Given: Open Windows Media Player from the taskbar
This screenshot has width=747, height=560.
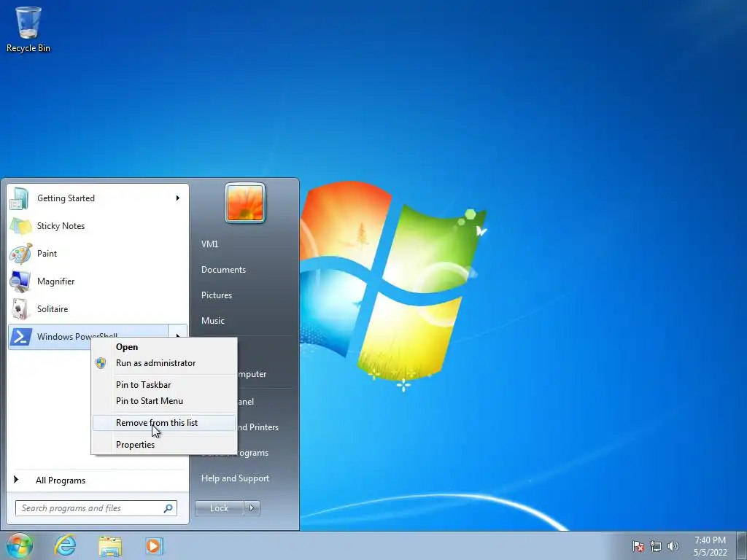Looking at the screenshot, I should 155,546.
